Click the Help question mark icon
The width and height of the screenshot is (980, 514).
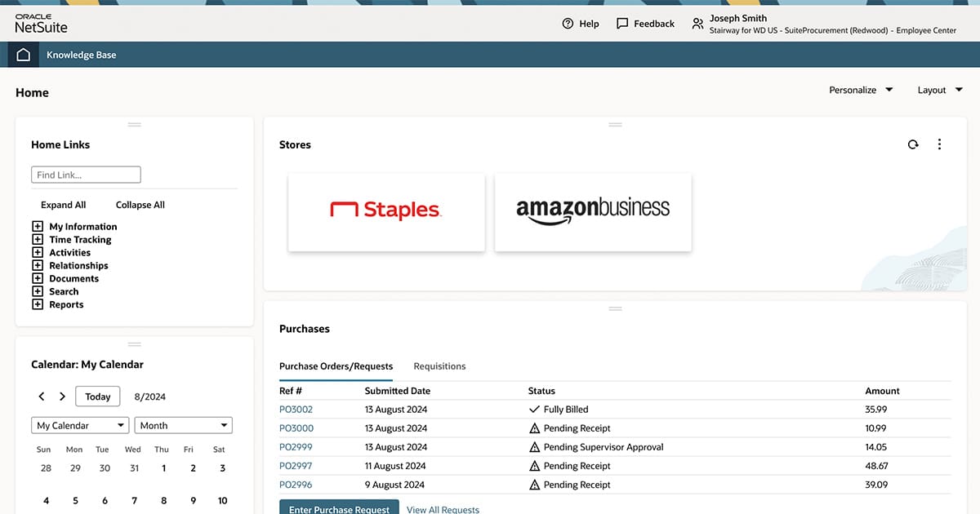click(566, 23)
